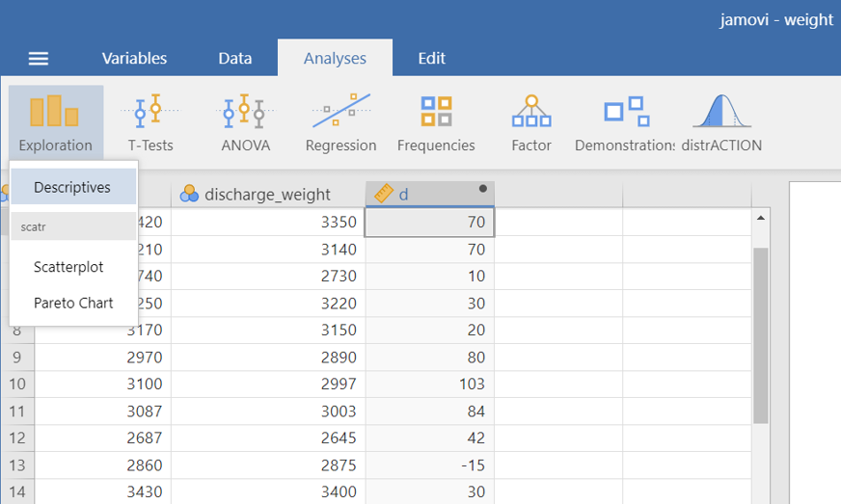The image size is (841, 504).
Task: Open the Factor analysis menu
Action: pyautogui.click(x=531, y=121)
